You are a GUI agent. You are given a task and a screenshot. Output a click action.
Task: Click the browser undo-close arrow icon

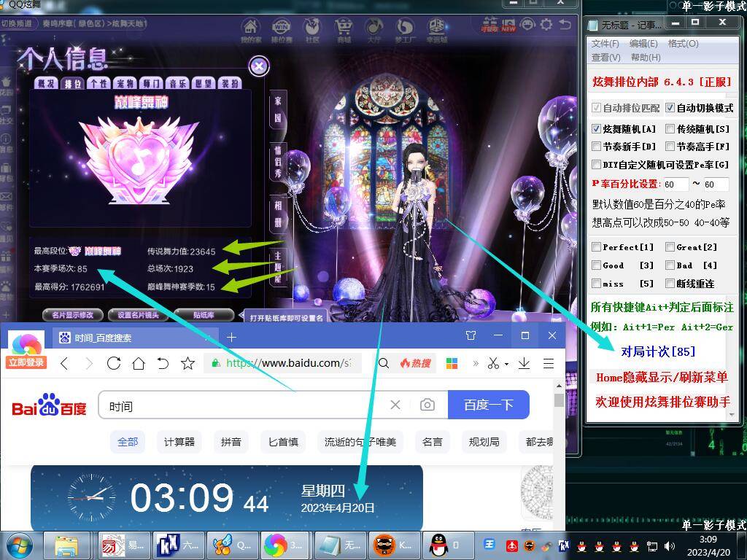pos(163,363)
